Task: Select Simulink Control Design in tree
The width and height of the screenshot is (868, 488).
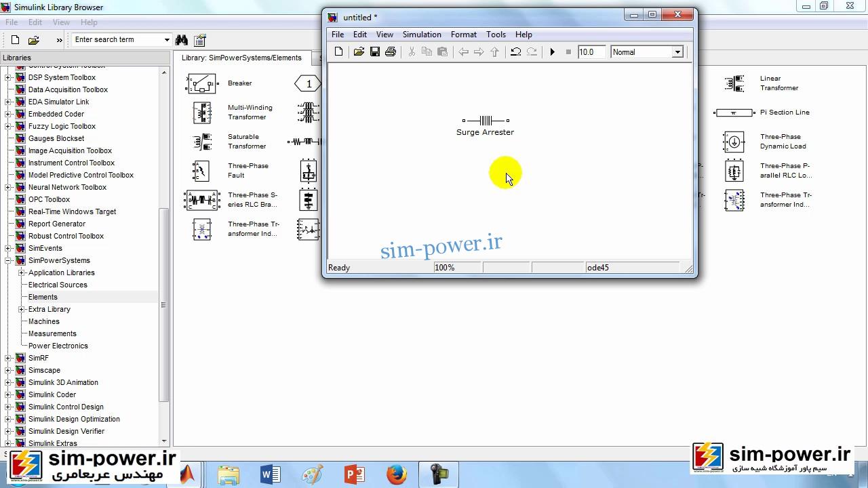Action: coord(66,407)
